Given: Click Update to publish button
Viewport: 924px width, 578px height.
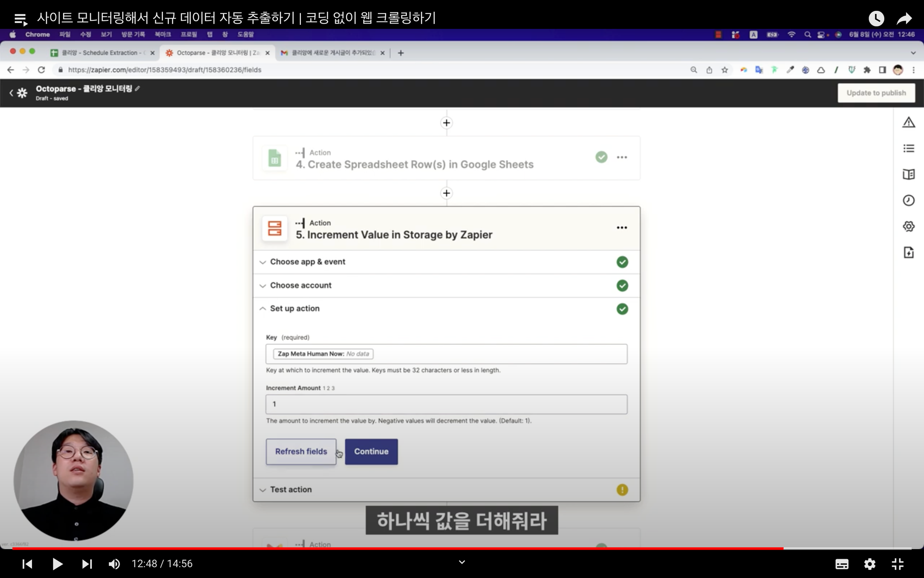Looking at the screenshot, I should click(876, 93).
